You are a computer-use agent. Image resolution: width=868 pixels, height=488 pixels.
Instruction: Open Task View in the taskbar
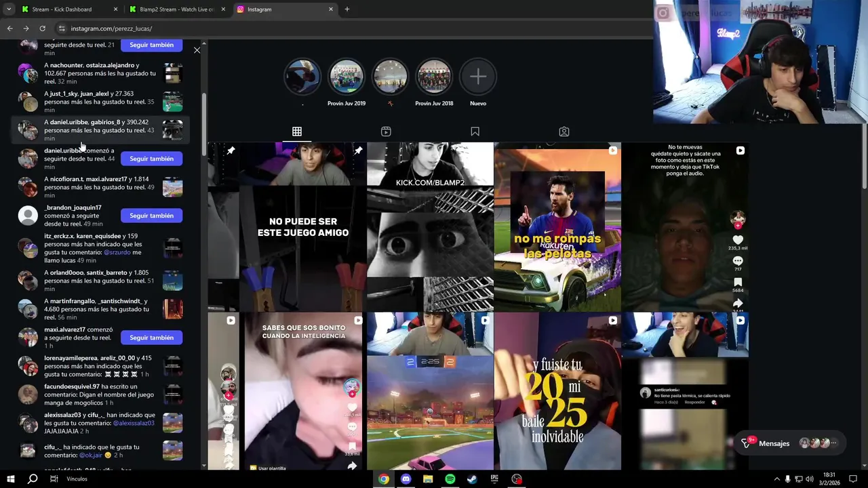pyautogui.click(x=54, y=479)
